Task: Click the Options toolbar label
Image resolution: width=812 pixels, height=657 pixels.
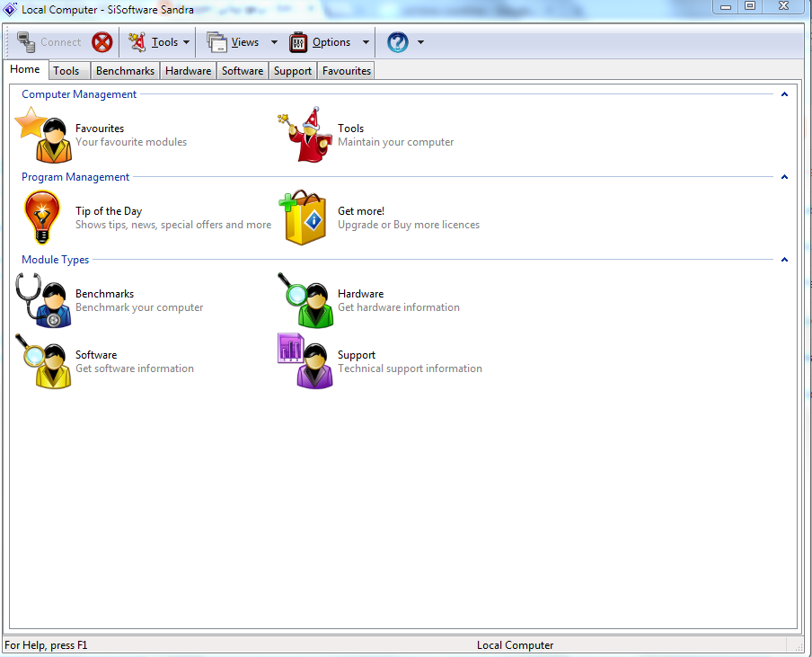Action: (331, 42)
